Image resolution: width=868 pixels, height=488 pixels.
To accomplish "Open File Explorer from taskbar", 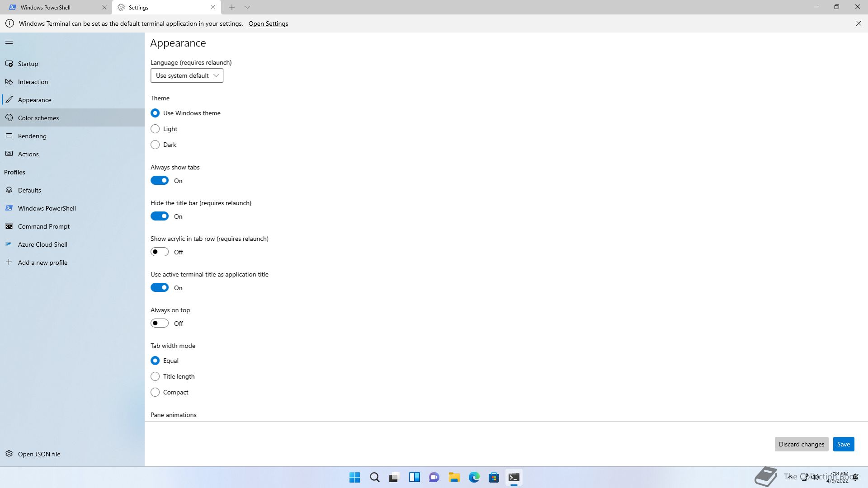I will point(454,477).
